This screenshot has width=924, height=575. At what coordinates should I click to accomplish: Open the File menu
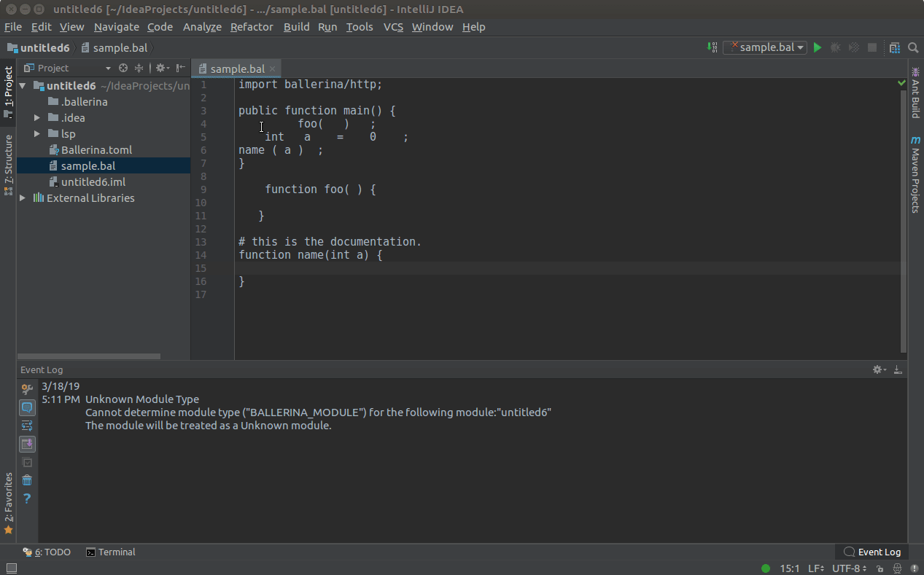(x=13, y=27)
